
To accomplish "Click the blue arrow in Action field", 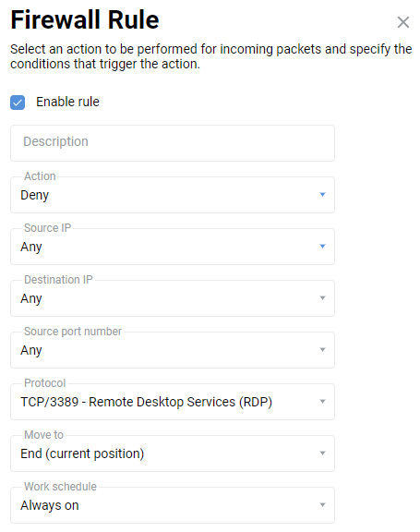I will [x=322, y=194].
